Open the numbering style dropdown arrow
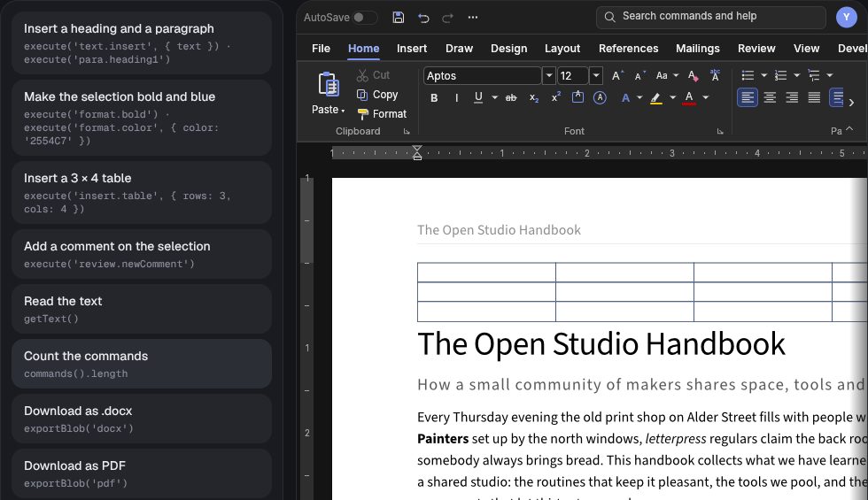 (796, 75)
